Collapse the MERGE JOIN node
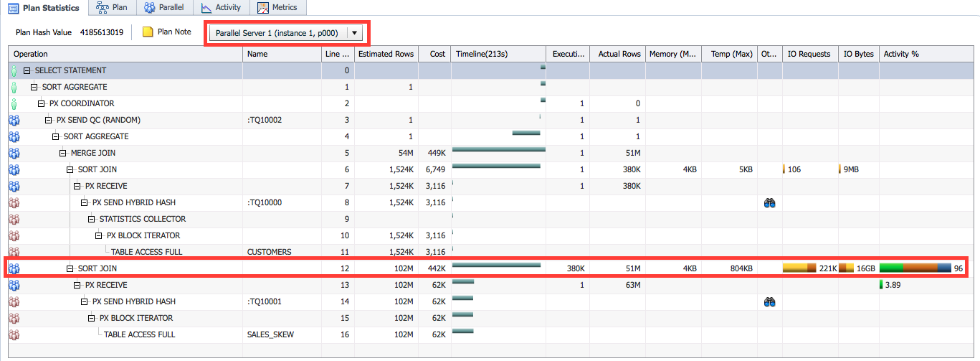The width and height of the screenshot is (980, 361). (x=63, y=154)
